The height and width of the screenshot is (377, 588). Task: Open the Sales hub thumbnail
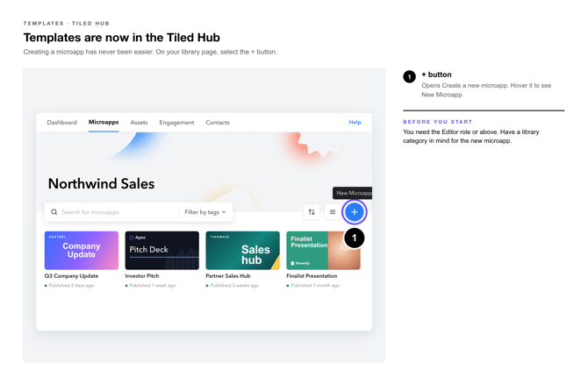[x=242, y=251]
